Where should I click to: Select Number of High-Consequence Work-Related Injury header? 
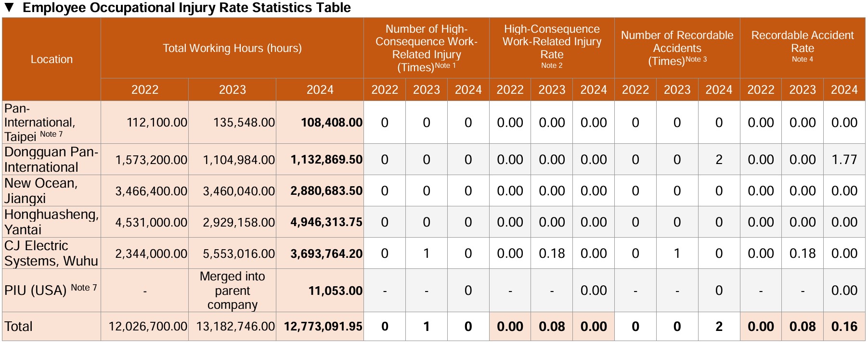426,48
